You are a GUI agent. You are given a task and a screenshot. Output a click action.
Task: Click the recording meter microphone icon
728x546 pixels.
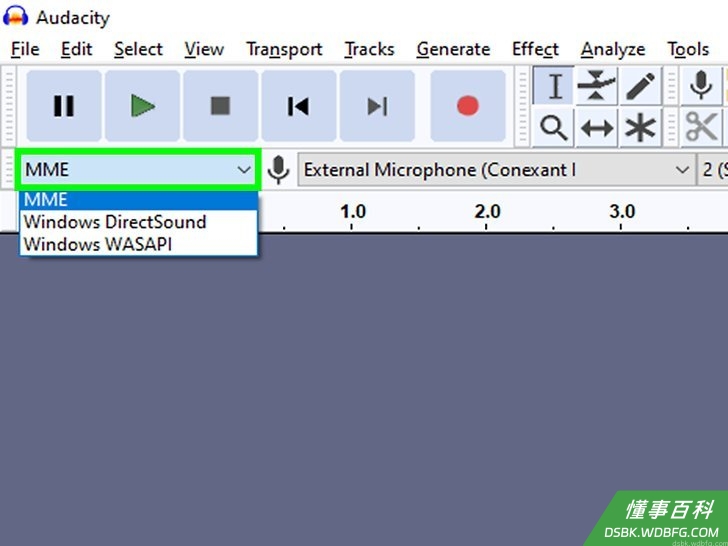click(x=701, y=86)
